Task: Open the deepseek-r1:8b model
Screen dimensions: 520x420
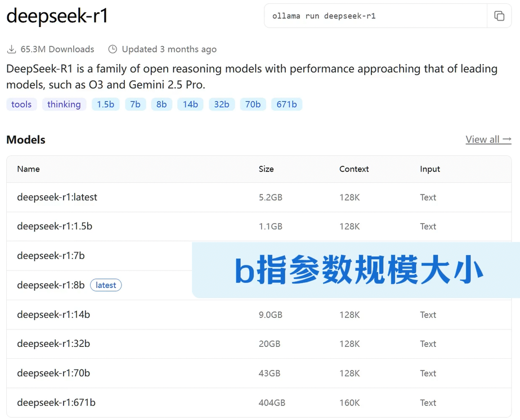Action: [51, 285]
